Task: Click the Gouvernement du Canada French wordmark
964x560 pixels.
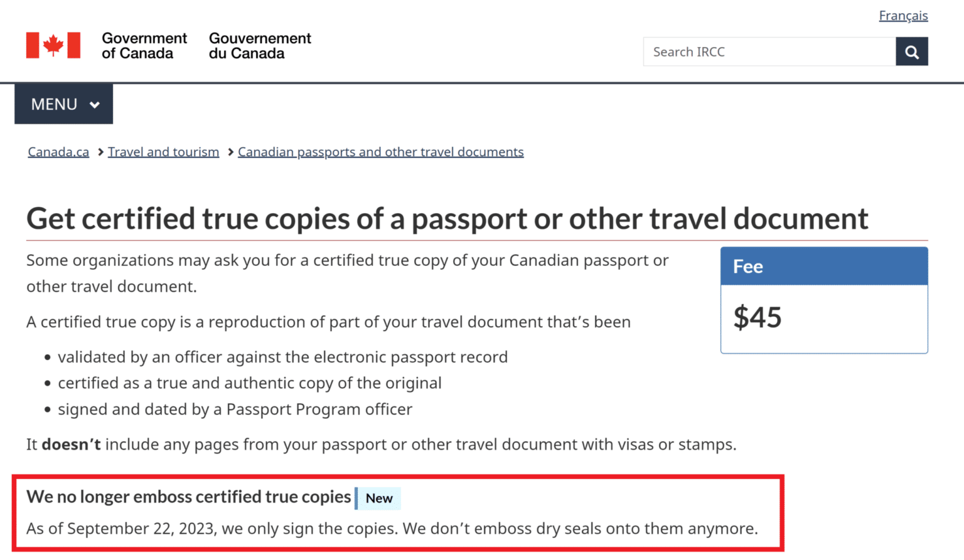Action: click(x=259, y=46)
